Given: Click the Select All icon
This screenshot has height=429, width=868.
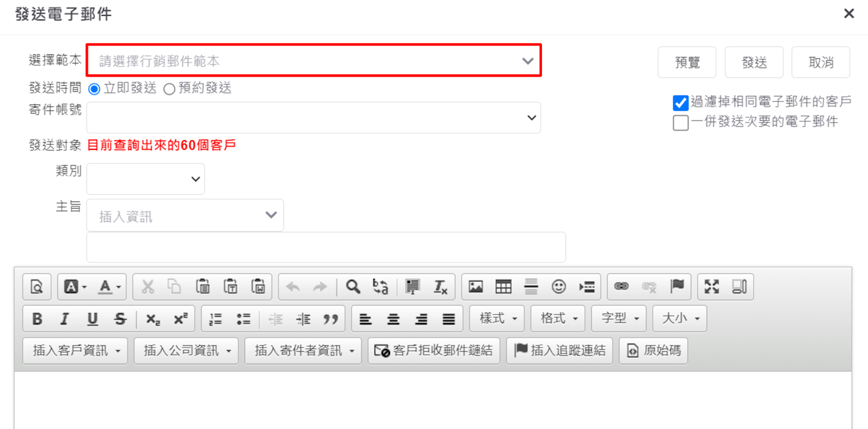Looking at the screenshot, I should point(412,287).
